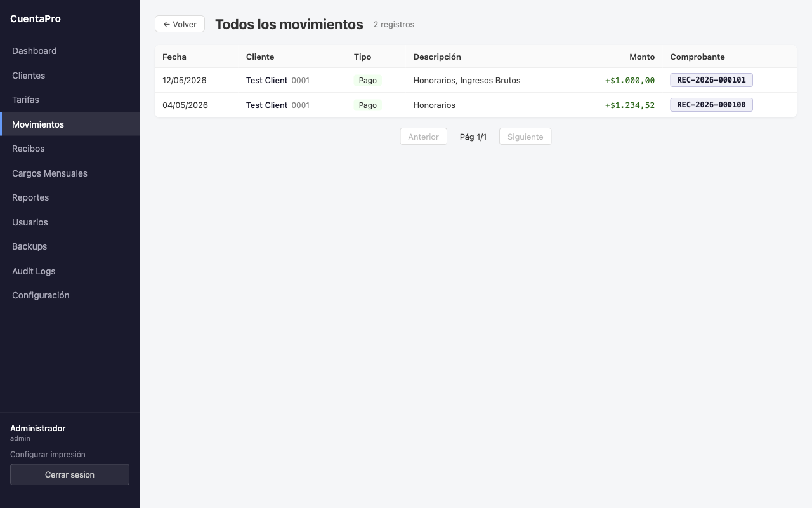This screenshot has height=508, width=812.
Task: Navigate to Backups
Action: (70, 246)
